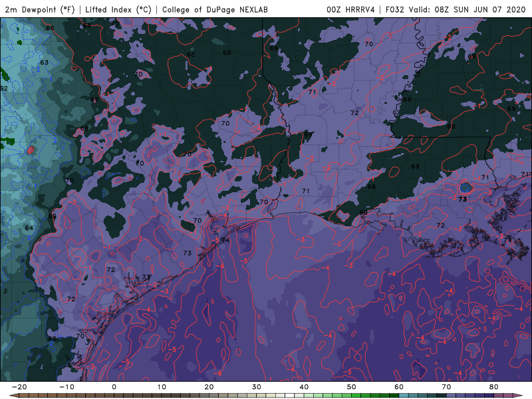Click the '2m Dewpoint (°F)' title label

[x=40, y=9]
